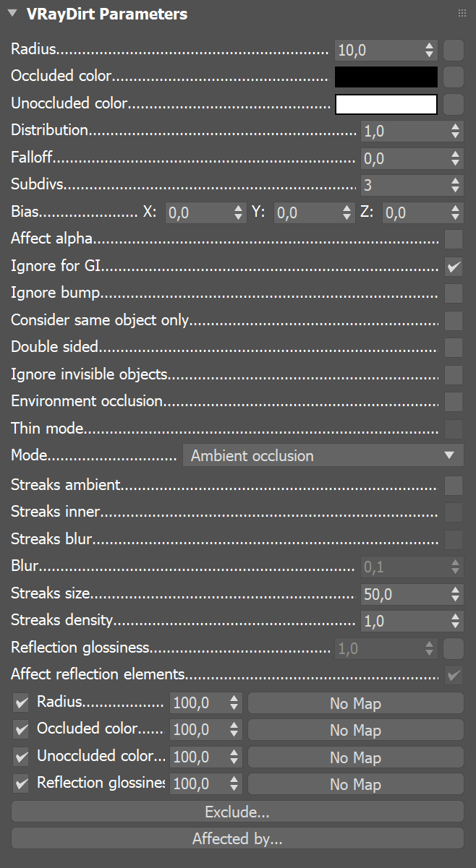The image size is (476, 868).
Task: Enable the Affect alpha checkbox
Action: [454, 239]
